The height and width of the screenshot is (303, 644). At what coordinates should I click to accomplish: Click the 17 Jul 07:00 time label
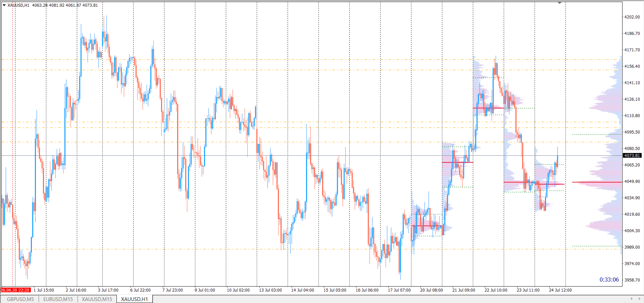[x=399, y=290]
